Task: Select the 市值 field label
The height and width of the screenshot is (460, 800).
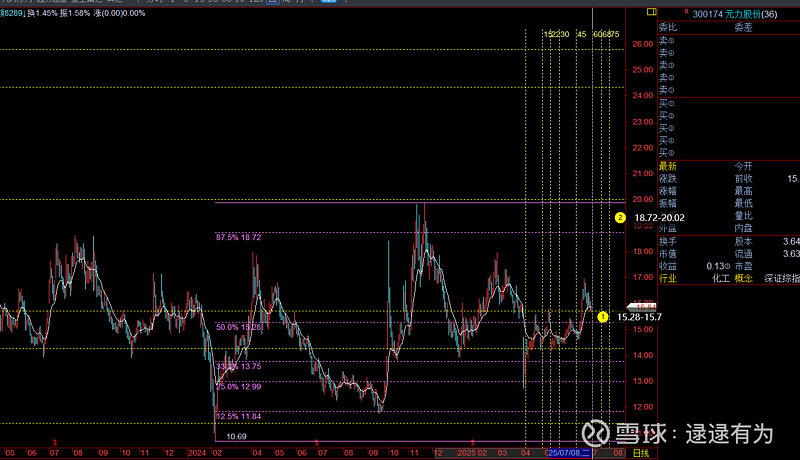Action: (667, 253)
